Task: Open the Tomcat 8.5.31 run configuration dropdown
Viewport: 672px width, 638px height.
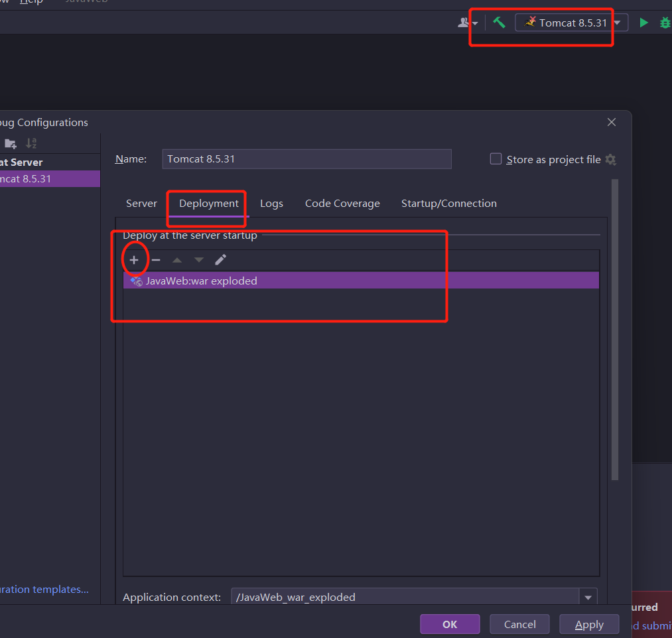Action: click(x=571, y=23)
